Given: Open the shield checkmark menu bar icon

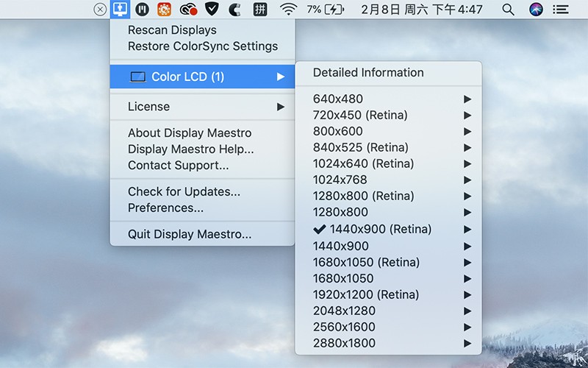Looking at the screenshot, I should pos(212,9).
